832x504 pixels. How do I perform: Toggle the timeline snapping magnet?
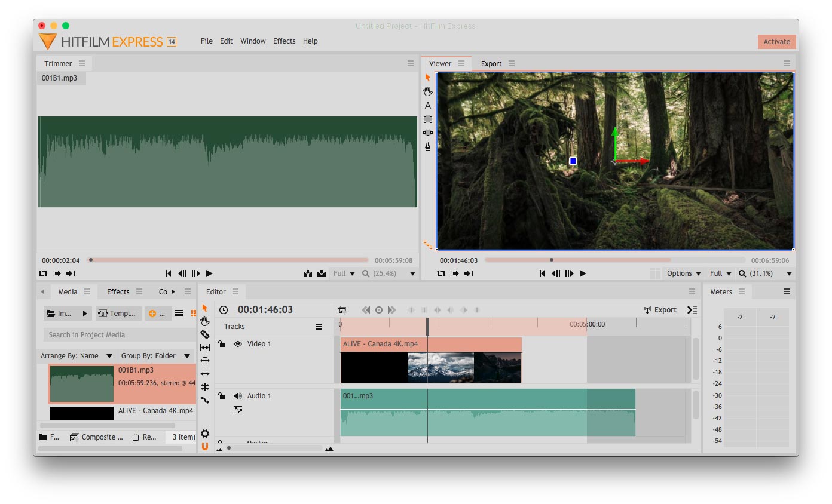205,447
